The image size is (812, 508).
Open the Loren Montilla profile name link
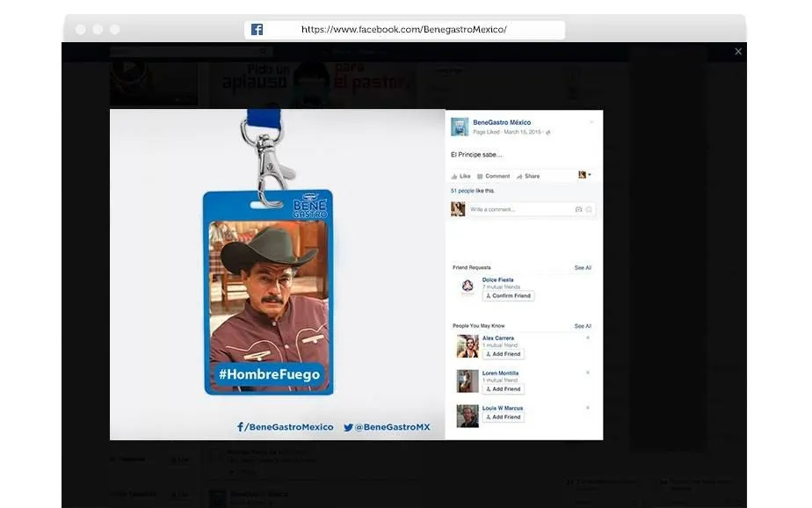pos(500,374)
